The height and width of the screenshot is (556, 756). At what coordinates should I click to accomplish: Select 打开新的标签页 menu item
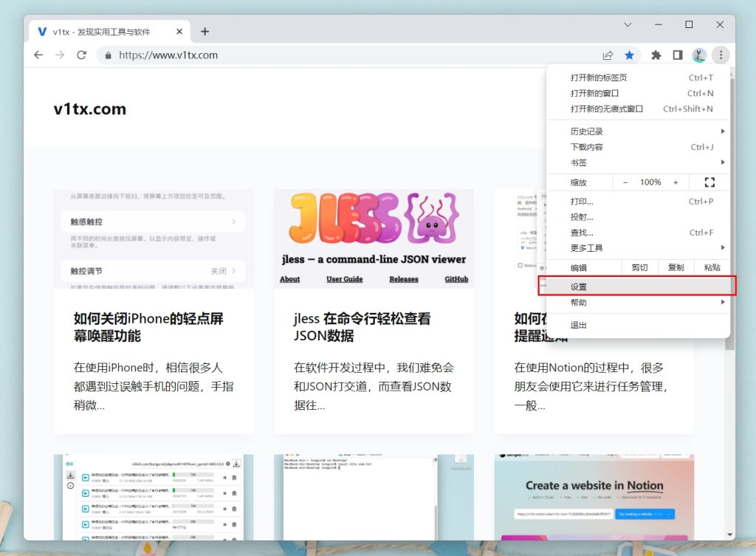(638, 78)
